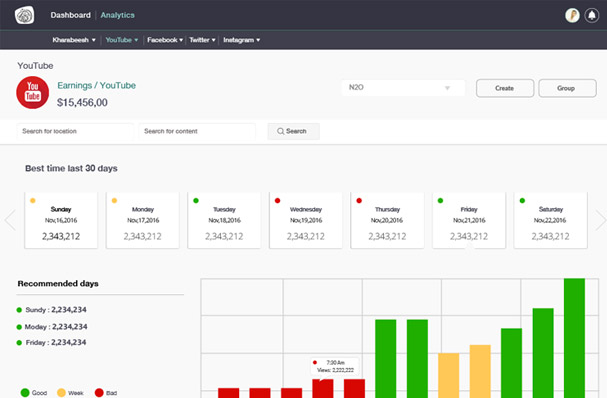This screenshot has height=398, width=607.
Task: Click the red YouTube logo icon
Action: tap(33, 93)
